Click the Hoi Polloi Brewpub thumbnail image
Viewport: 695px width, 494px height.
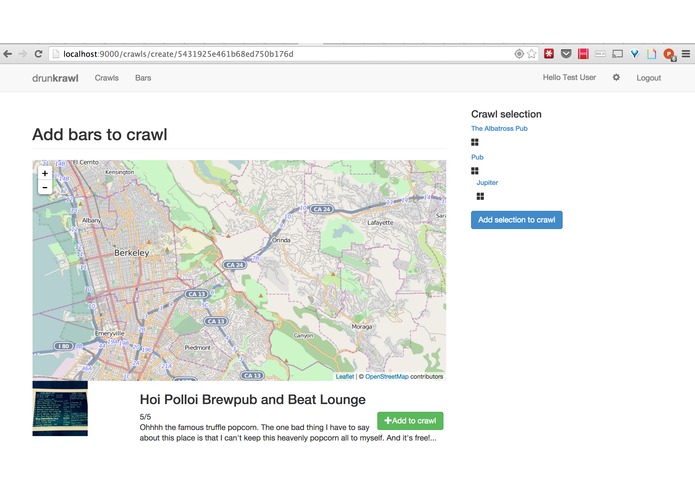click(x=60, y=408)
